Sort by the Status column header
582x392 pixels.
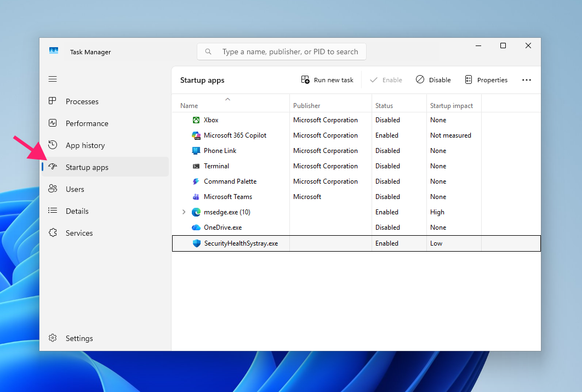[399, 103]
